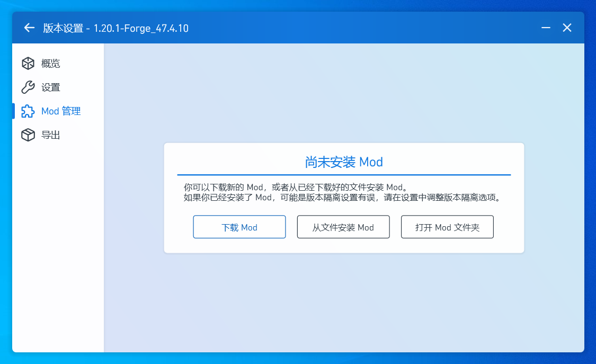Open the 设置 page from sidebar text

pyautogui.click(x=51, y=87)
